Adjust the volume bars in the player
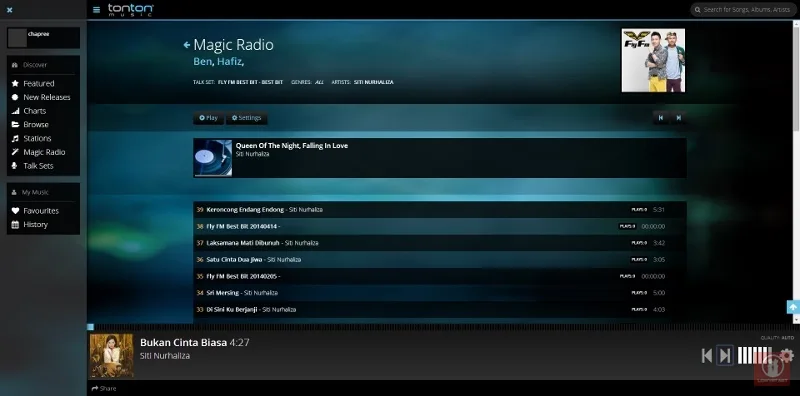This screenshot has height=396, width=800. coord(755,355)
